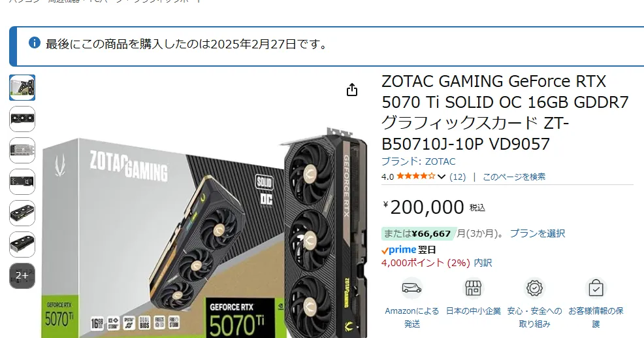Click the prime logo badge
644x338 pixels.
pos(399,250)
